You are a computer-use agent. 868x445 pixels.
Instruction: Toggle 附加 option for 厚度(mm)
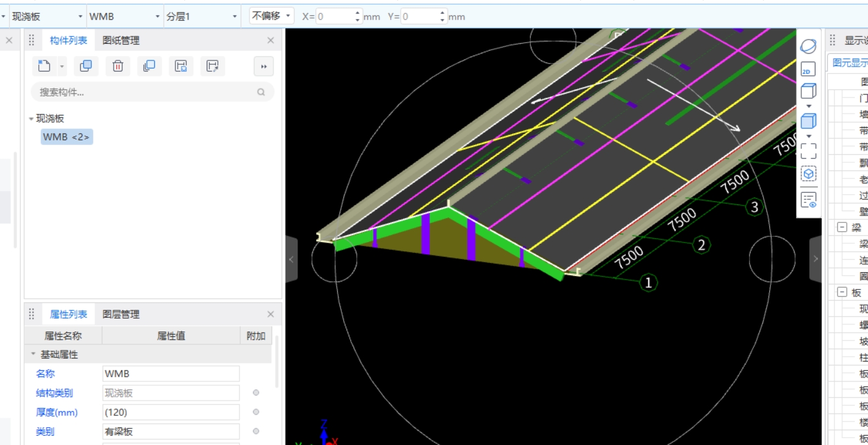click(x=256, y=412)
